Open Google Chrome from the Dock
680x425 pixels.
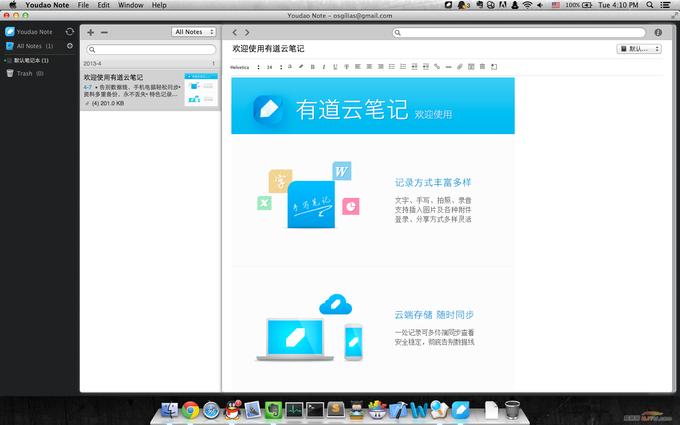tap(190, 410)
